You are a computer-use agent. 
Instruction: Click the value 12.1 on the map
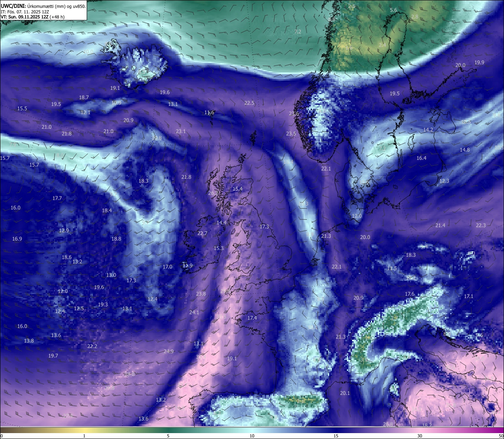coord(85,112)
